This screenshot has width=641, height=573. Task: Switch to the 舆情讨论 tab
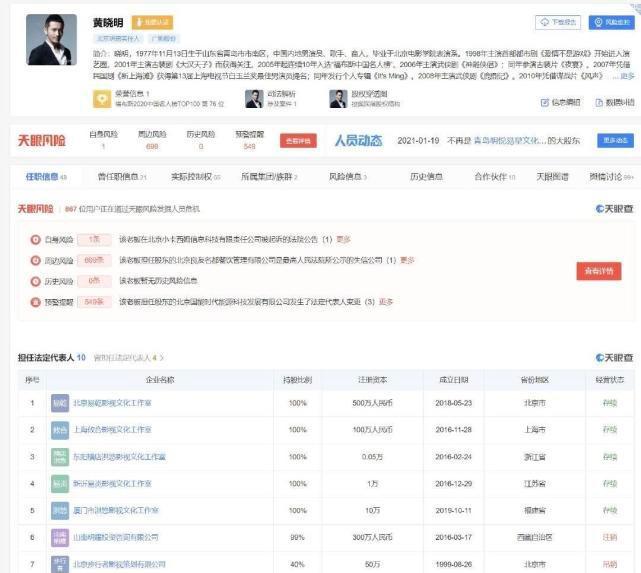click(x=611, y=177)
